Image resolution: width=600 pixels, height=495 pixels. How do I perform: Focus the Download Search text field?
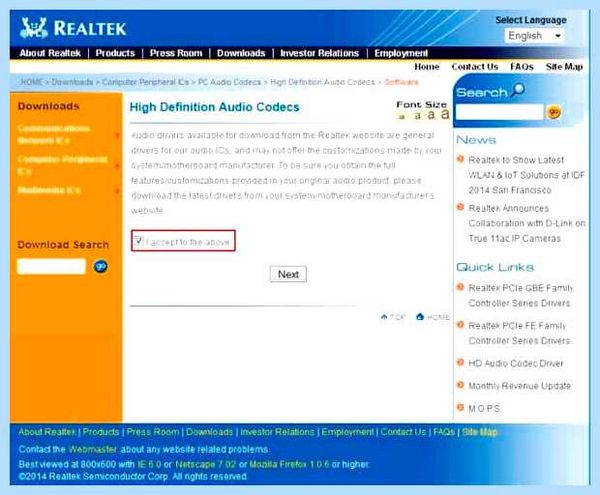[x=51, y=266]
